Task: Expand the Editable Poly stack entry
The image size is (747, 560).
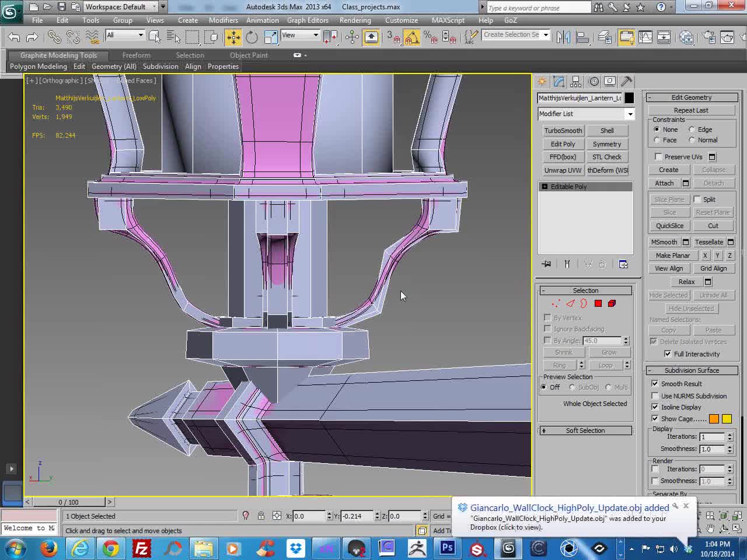Action: [x=545, y=187]
